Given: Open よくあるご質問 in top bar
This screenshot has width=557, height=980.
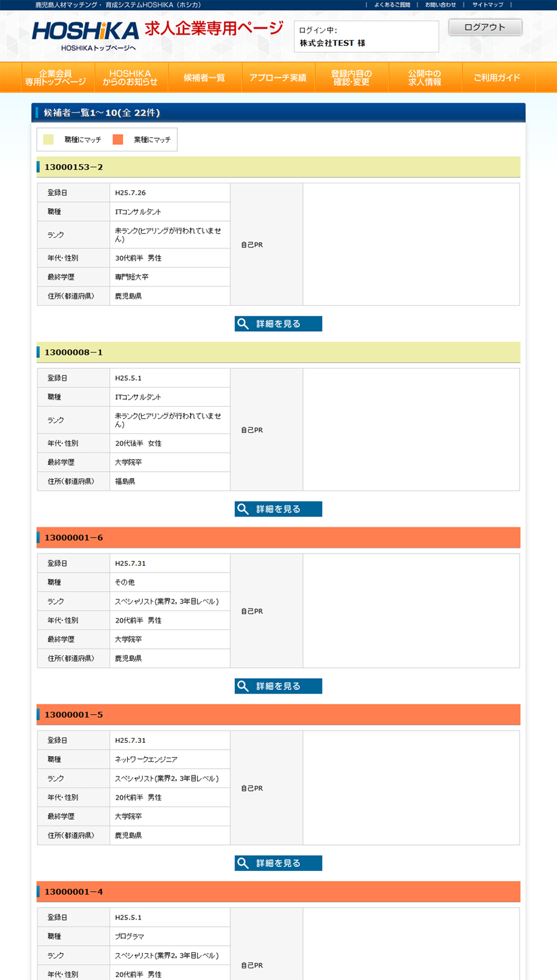Looking at the screenshot, I should pyautogui.click(x=392, y=5).
